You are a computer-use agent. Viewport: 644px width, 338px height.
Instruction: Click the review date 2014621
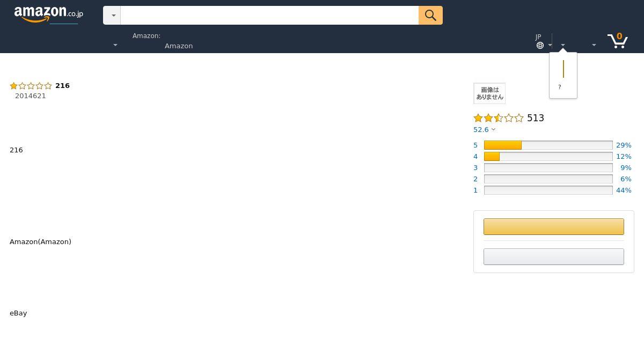(31, 96)
